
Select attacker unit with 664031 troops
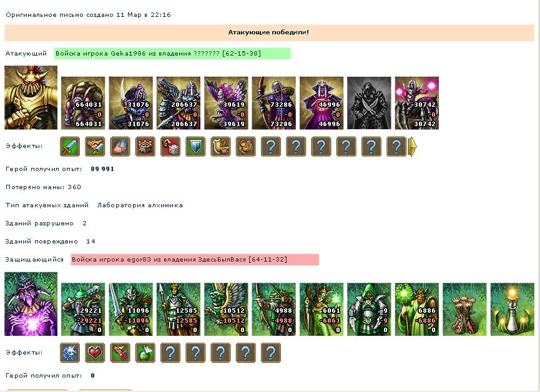tap(83, 103)
